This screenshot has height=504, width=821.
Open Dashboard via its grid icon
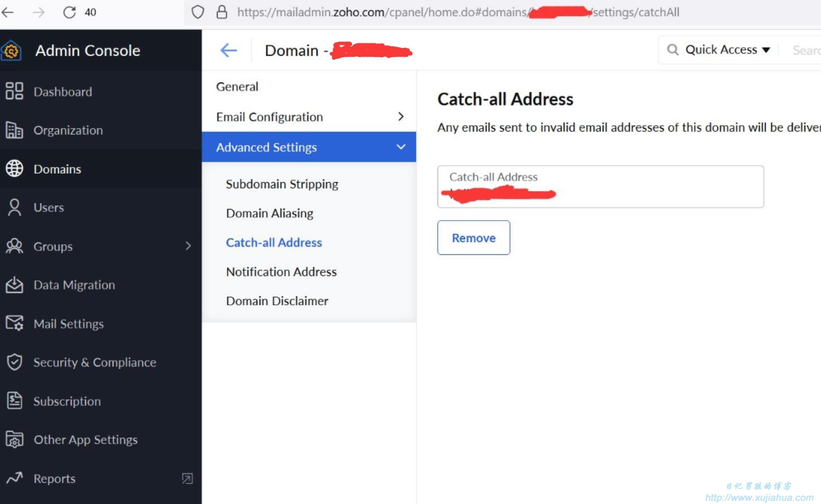click(14, 91)
